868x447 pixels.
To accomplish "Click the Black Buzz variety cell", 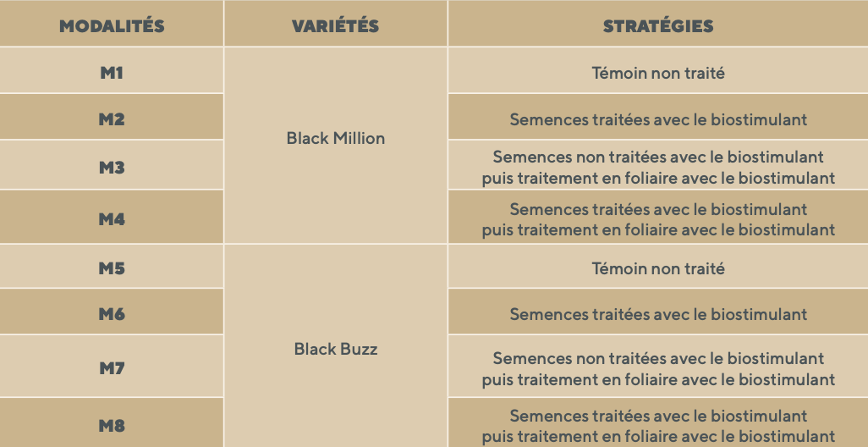I will pyautogui.click(x=335, y=348).
